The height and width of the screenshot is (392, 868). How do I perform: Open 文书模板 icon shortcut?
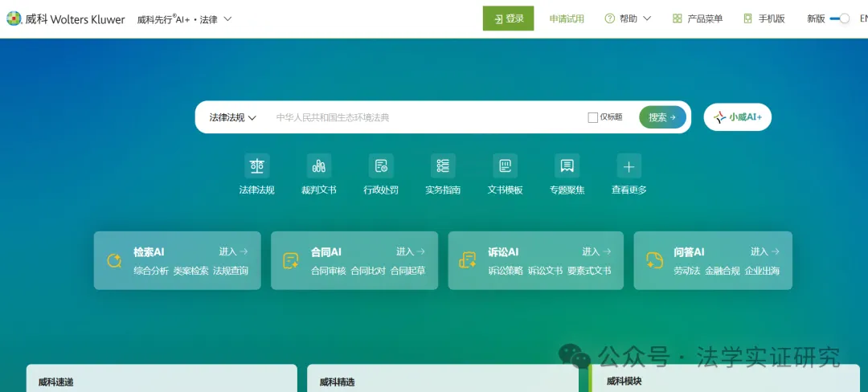pyautogui.click(x=505, y=165)
